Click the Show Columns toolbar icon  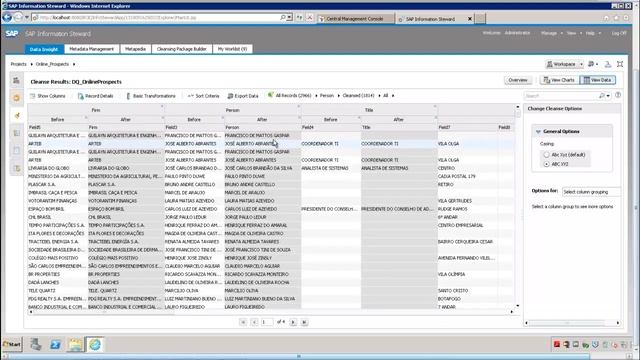click(33, 96)
